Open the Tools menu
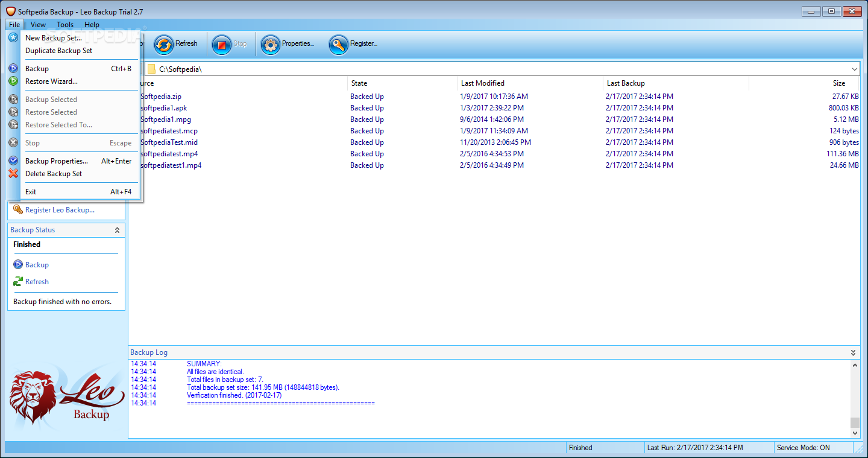This screenshot has width=868, height=458. (65, 25)
